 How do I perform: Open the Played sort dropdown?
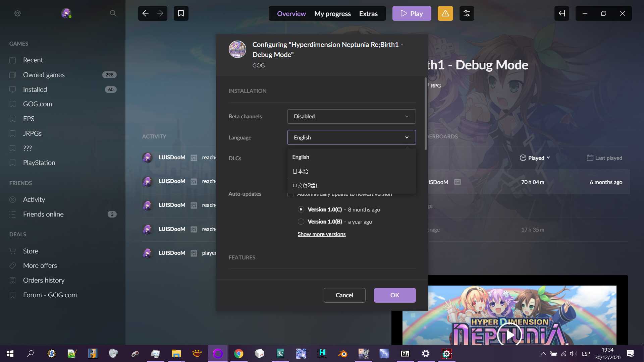pyautogui.click(x=535, y=158)
